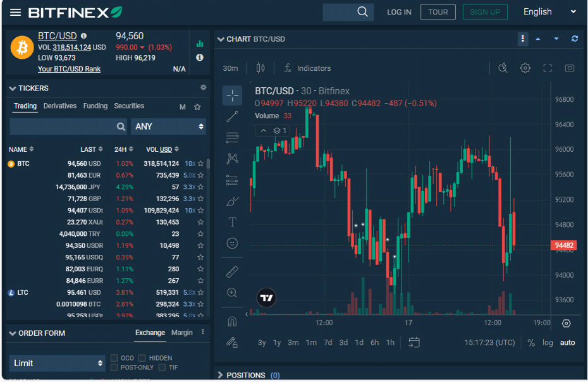Select the brush drawing tool
588x382 pixels.
click(232, 201)
